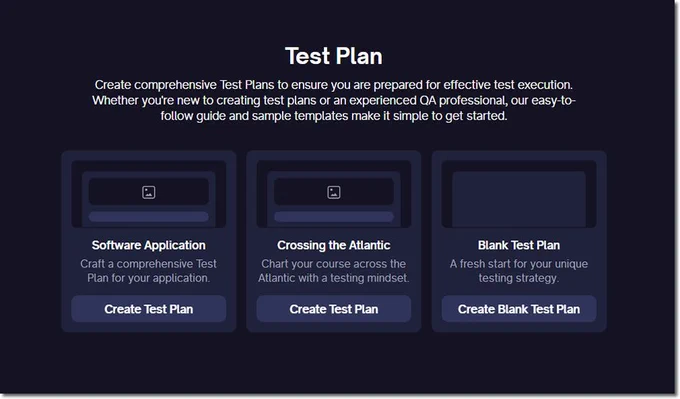Click the 'A fresh start' description text
This screenshot has width=680, height=399.
point(519,271)
